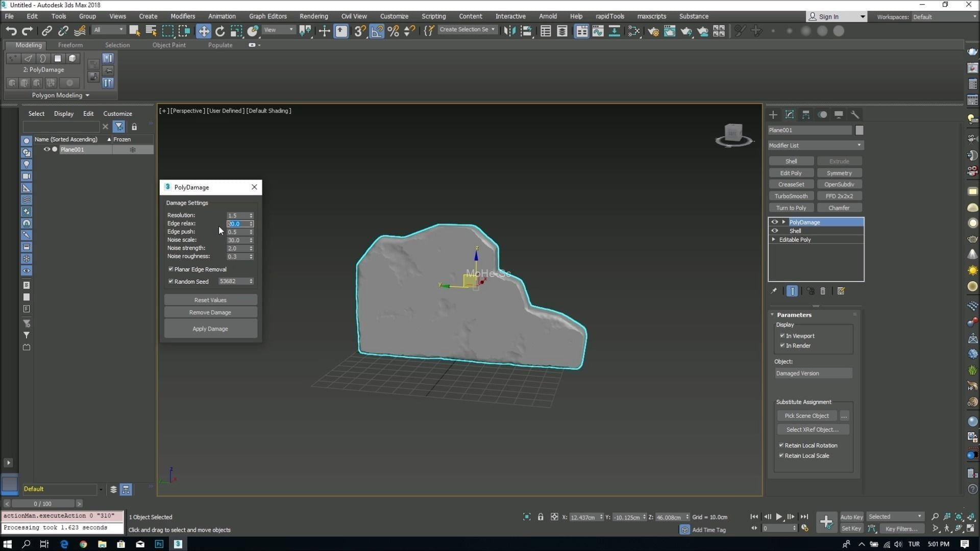
Task: Disable the In Render checkbox
Action: pos(782,346)
